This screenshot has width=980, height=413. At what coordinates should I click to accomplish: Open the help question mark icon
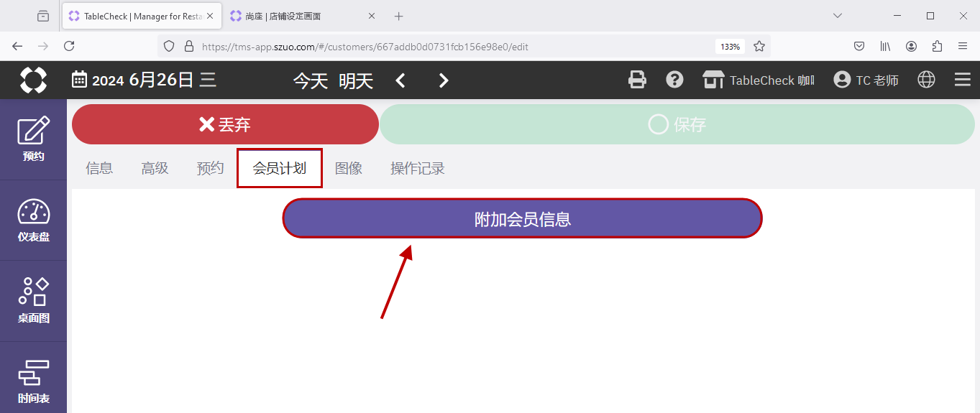point(674,80)
